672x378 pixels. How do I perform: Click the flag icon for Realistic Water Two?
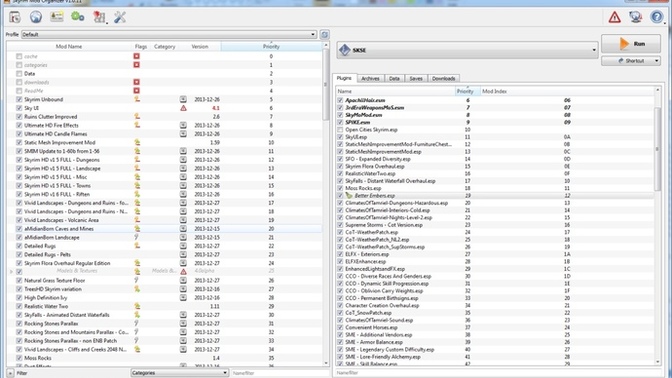tap(137, 306)
